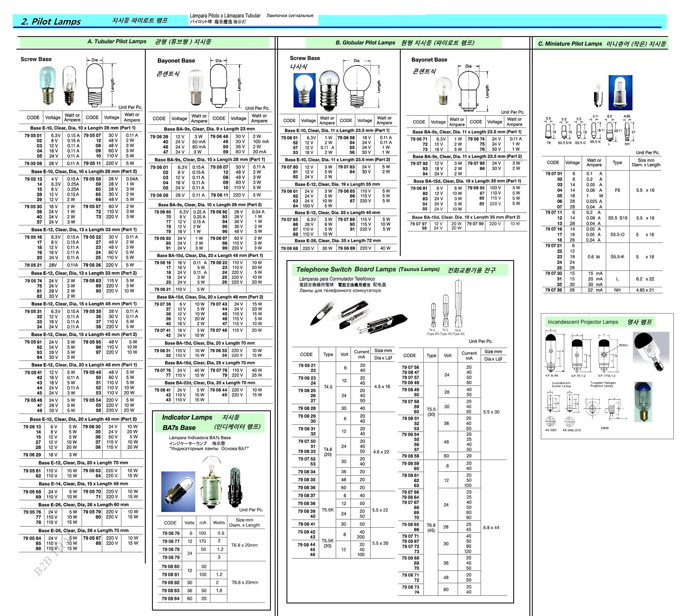
Task: Click the EMM halogen lamp diagram
Action: coord(609,410)
